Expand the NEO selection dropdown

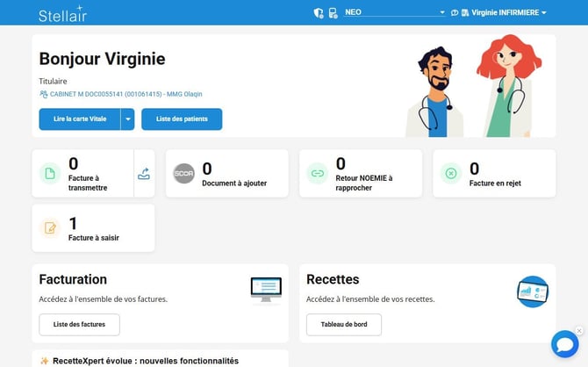coord(441,12)
